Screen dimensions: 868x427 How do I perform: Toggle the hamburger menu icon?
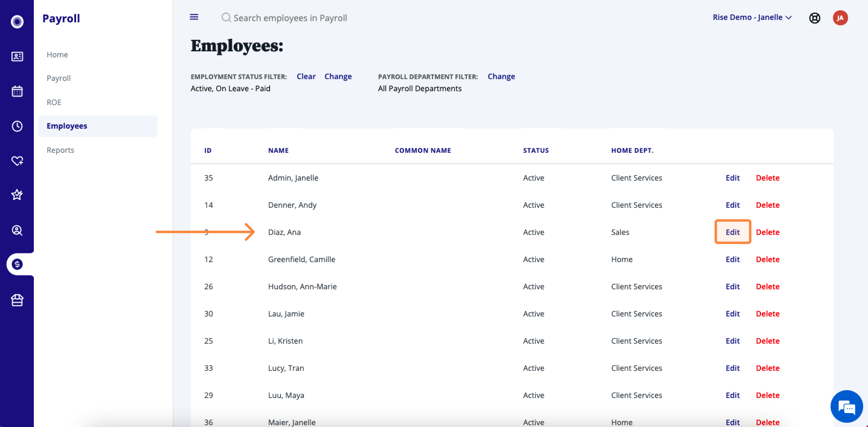click(x=194, y=17)
